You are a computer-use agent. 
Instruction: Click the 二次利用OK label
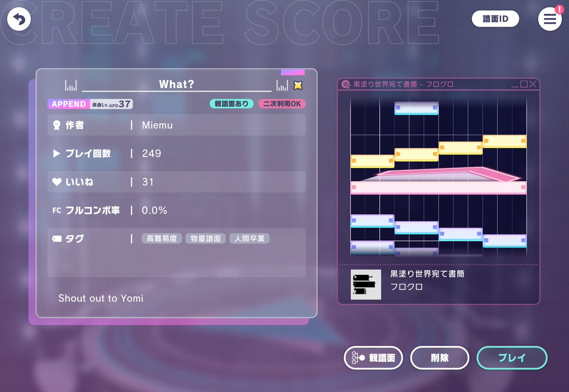click(x=282, y=104)
